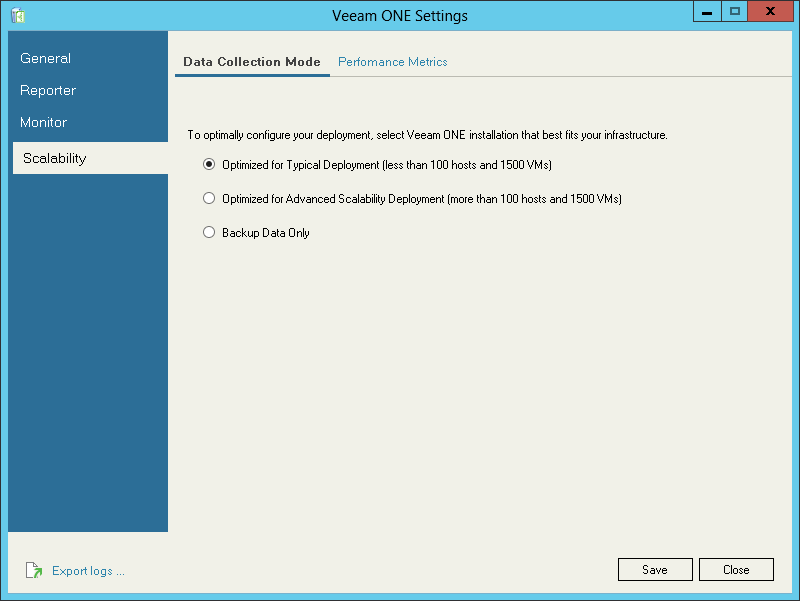The image size is (800, 601).
Task: Click the Veeam ONE Settings title bar icon
Action: [x=18, y=15]
